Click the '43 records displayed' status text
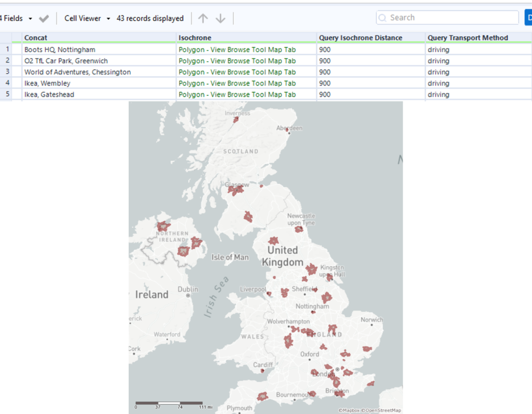 click(x=150, y=18)
